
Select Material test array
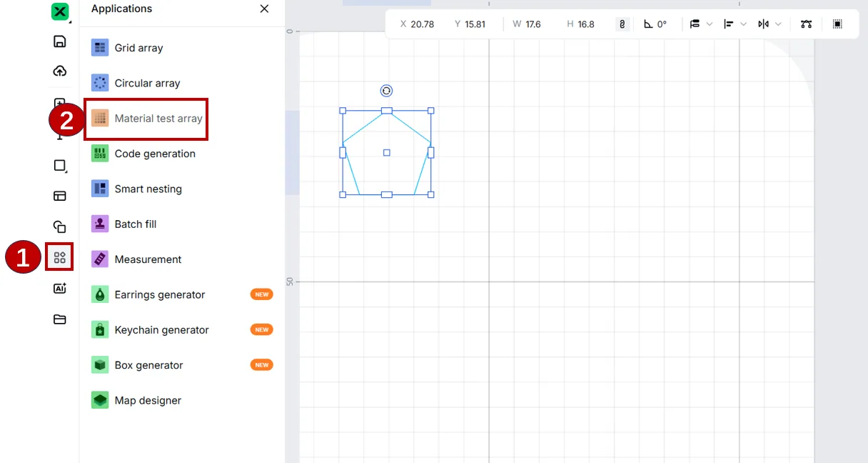[x=146, y=119]
